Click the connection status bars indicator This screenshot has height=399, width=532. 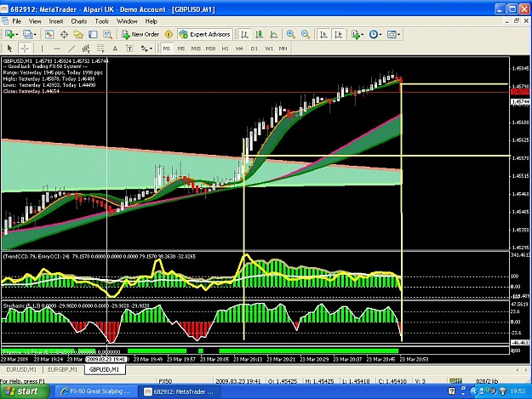(x=455, y=381)
